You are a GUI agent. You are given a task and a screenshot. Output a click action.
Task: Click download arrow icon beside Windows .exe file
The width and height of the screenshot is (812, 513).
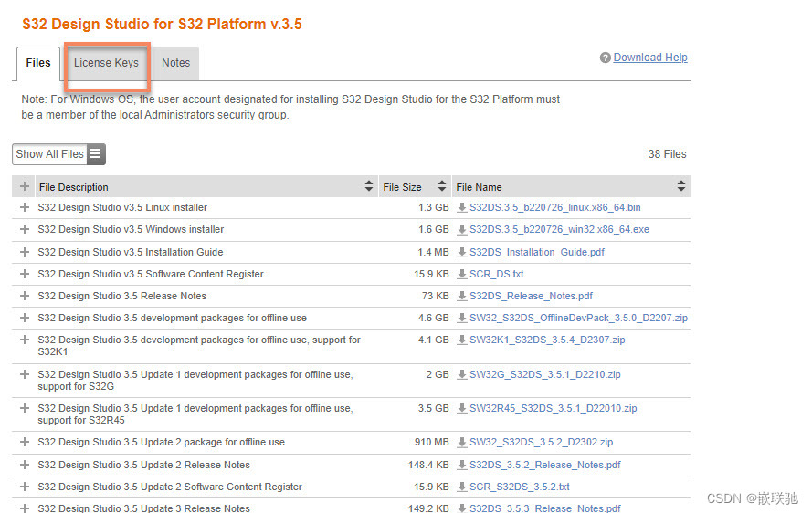tap(462, 229)
